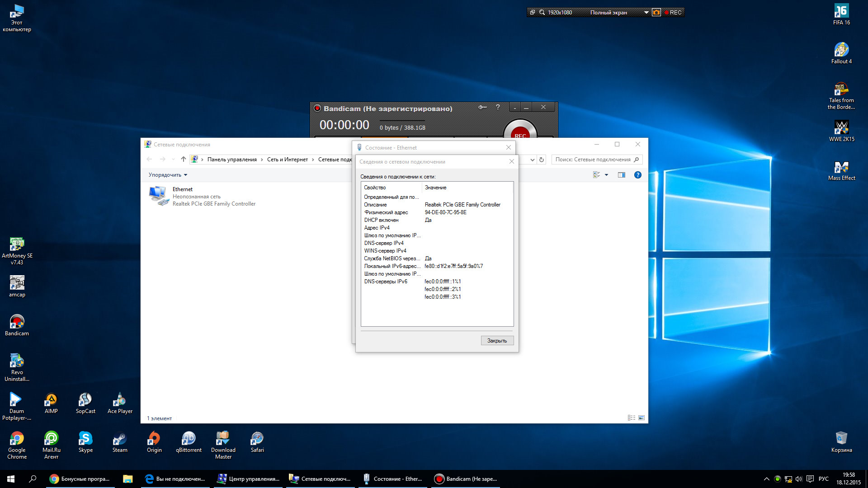Click Bandicam key registration icon

click(x=482, y=107)
